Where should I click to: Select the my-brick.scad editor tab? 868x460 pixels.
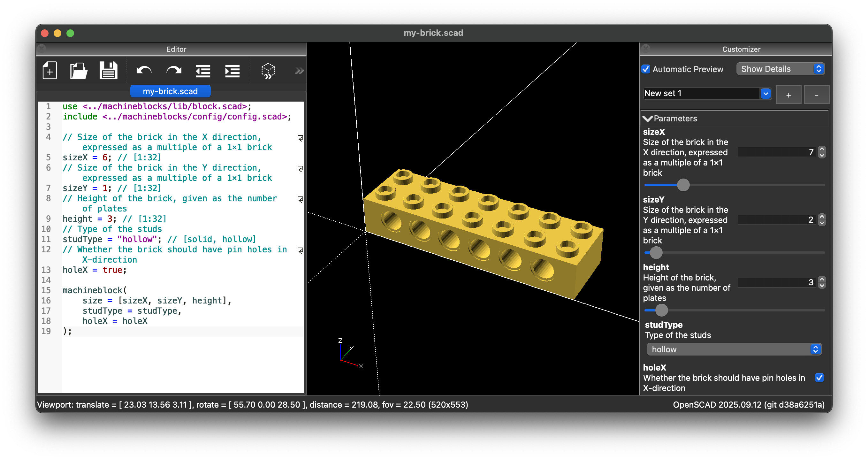click(170, 91)
